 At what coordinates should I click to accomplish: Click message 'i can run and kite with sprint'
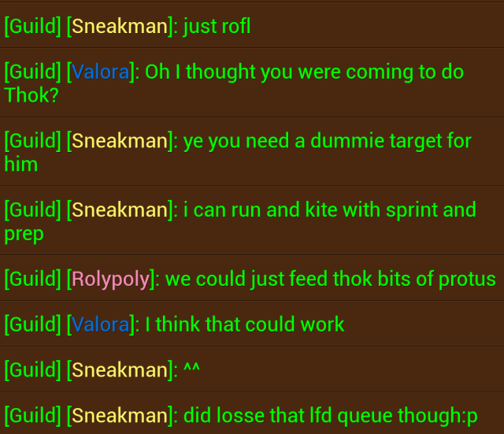point(252,221)
